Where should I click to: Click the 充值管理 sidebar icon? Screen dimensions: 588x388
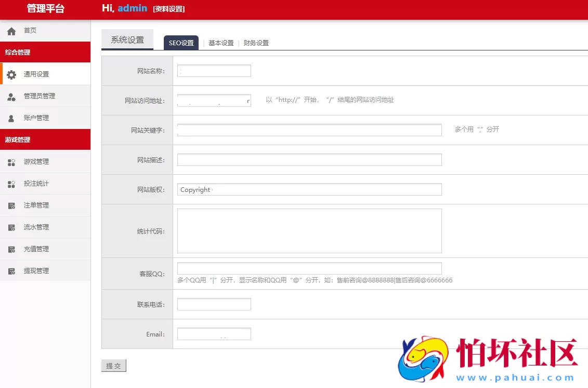tap(11, 250)
